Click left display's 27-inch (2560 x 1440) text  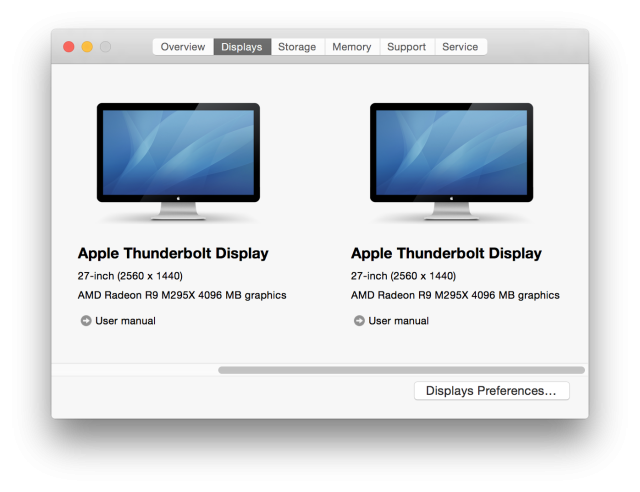point(130,276)
